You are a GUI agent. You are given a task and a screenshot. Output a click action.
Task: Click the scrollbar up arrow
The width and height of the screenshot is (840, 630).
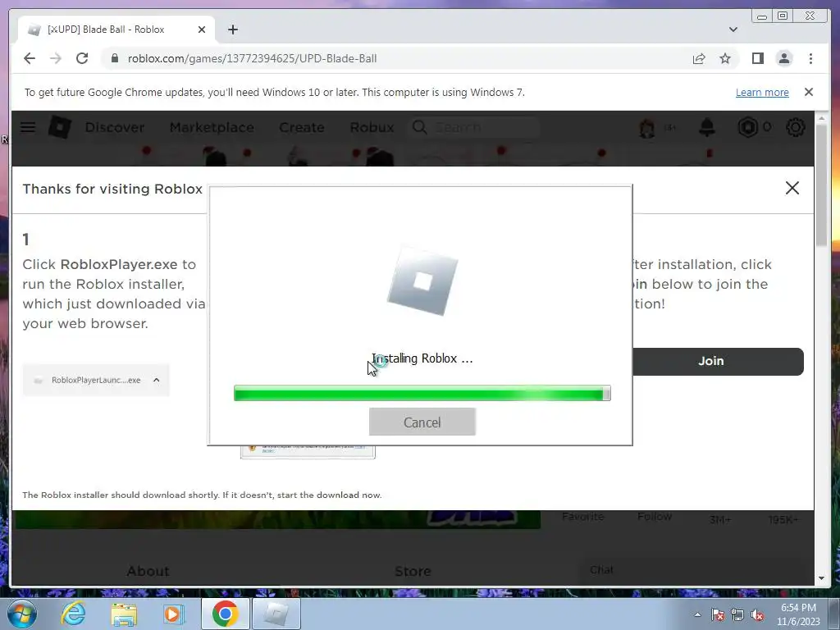tap(822, 117)
